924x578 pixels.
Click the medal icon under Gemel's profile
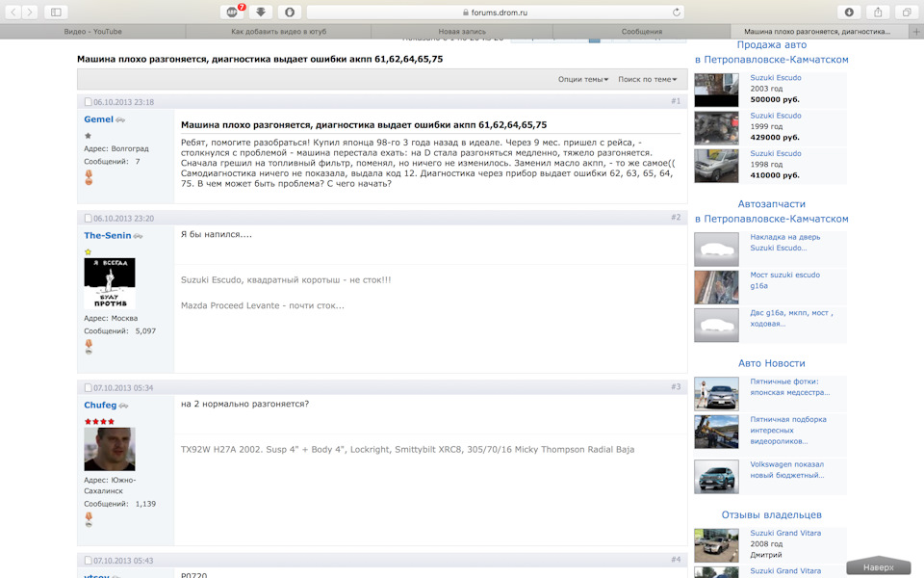pos(89,177)
